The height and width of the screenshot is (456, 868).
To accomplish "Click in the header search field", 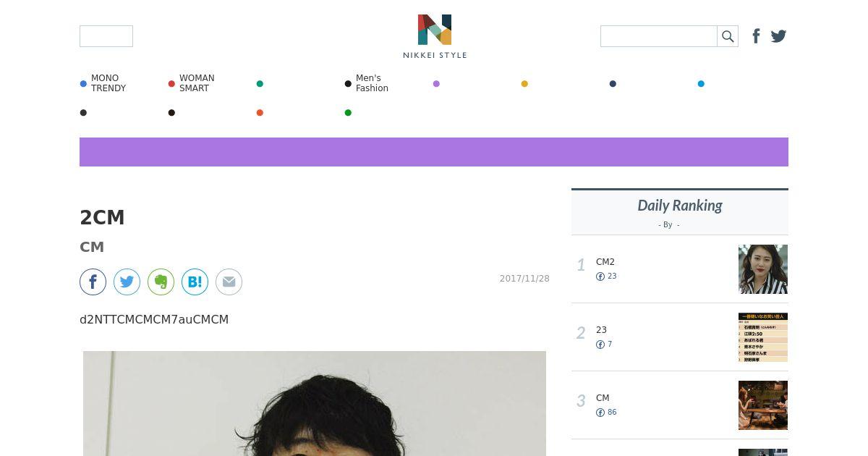I will (x=659, y=36).
